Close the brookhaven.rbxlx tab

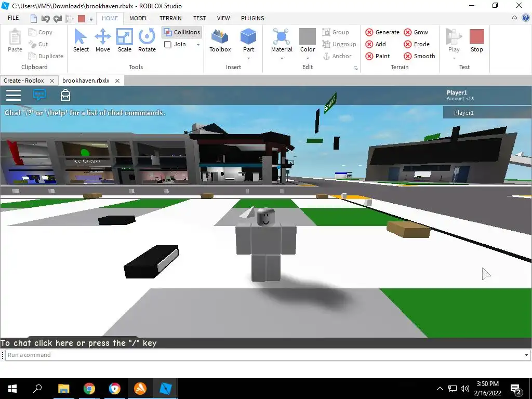point(117,81)
